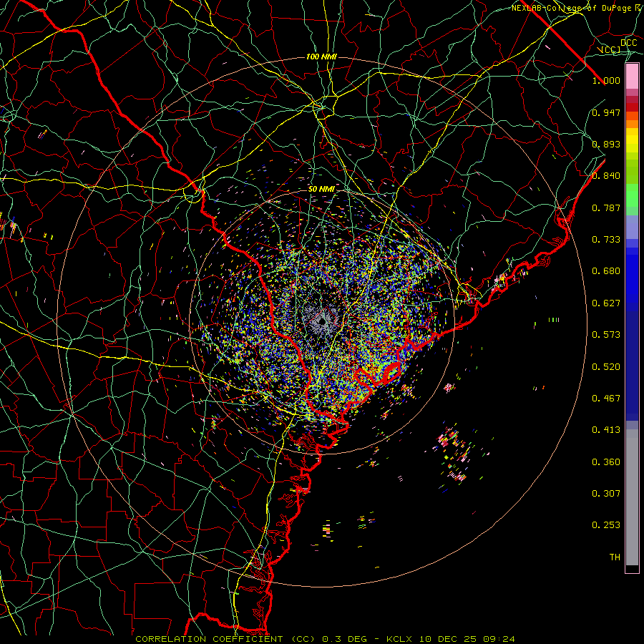This screenshot has height=644, width=644.
Task: Click the 1.000 legend value
Action: [606, 80]
